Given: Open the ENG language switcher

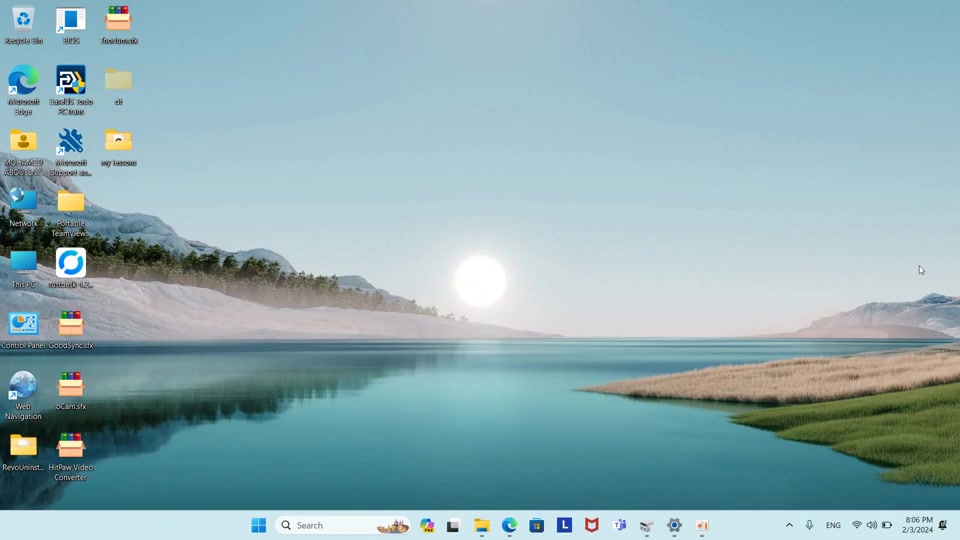Looking at the screenshot, I should click(833, 525).
